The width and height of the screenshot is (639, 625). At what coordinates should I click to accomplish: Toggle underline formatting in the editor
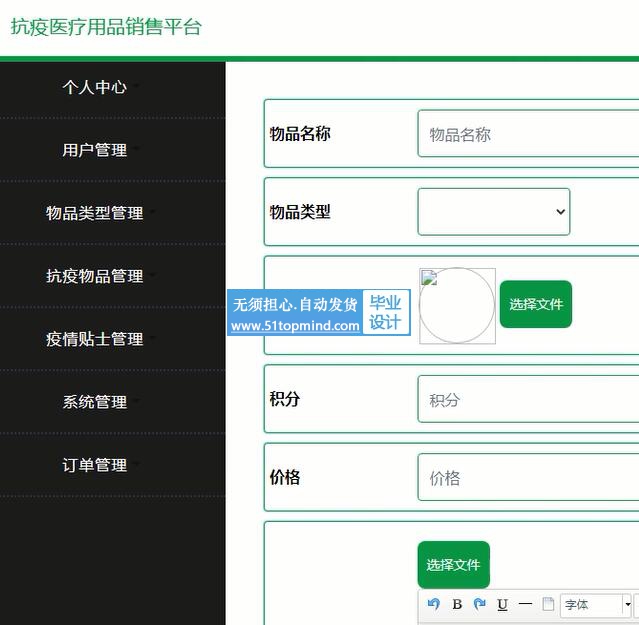point(502,604)
